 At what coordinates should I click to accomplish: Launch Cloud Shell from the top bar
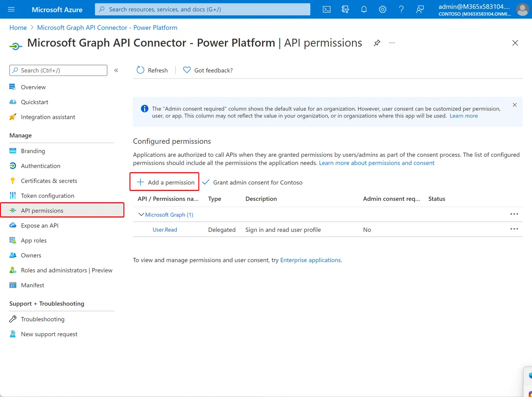[326, 9]
